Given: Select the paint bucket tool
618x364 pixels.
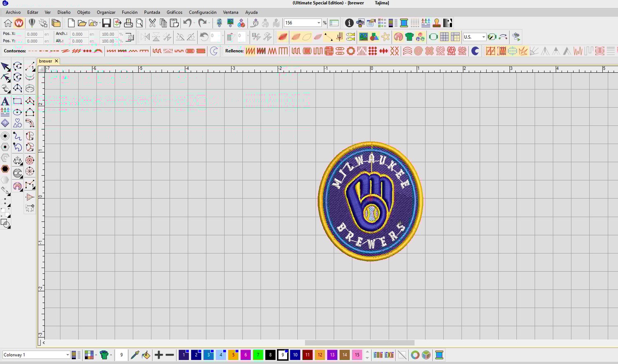Looking at the screenshot, I should point(146,355).
